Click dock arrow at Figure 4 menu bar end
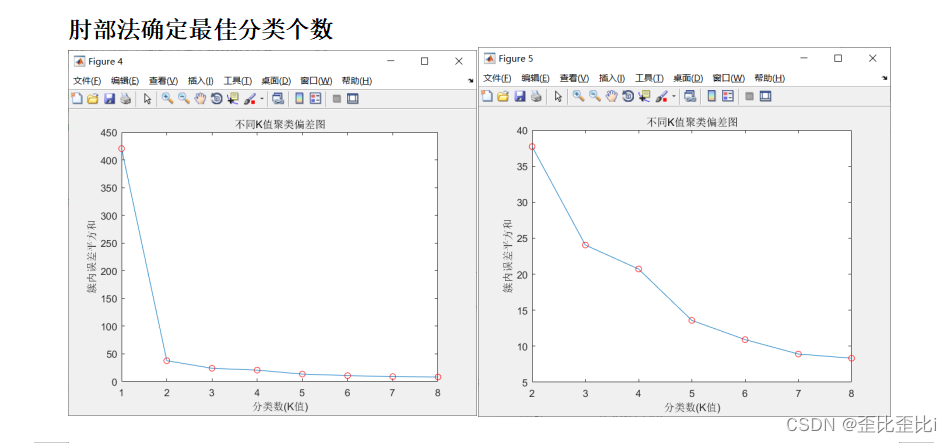The width and height of the screenshot is (952, 443). pos(470,81)
